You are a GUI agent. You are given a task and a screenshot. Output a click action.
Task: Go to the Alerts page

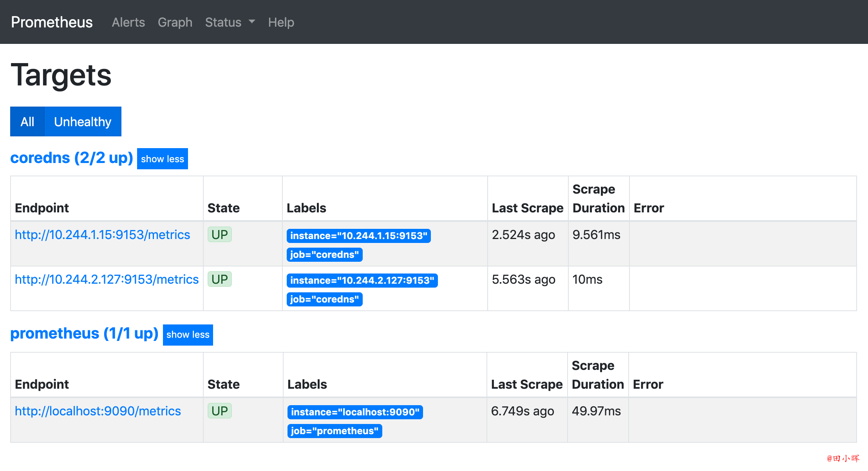pos(128,22)
